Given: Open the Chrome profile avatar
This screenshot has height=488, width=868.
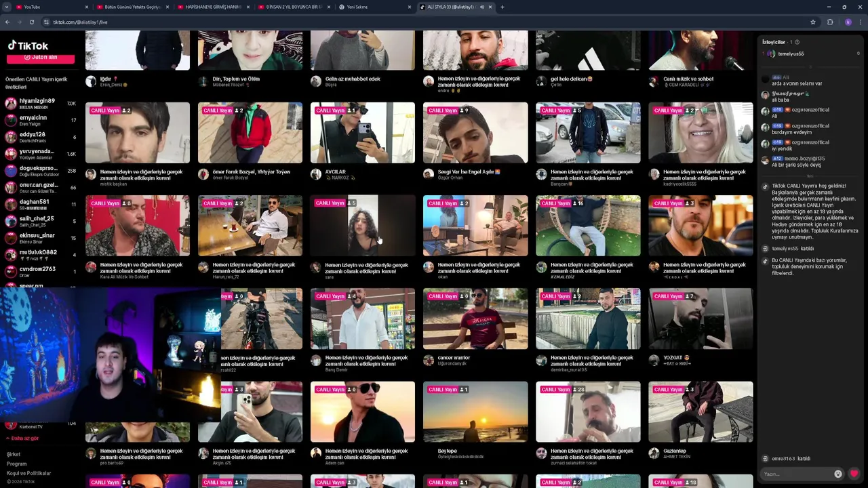Looking at the screenshot, I should tap(848, 22).
